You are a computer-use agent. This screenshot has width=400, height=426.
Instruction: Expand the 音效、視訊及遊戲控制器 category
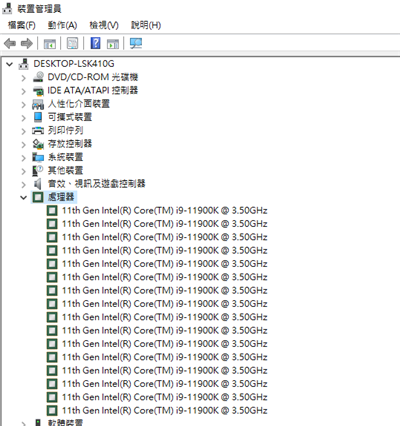pyautogui.click(x=23, y=185)
